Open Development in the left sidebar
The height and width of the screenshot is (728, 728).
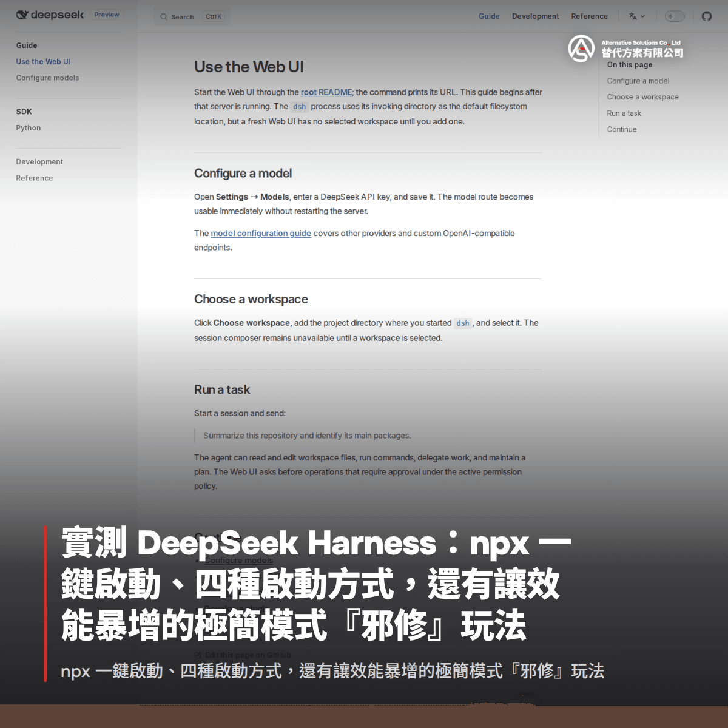pyautogui.click(x=39, y=162)
